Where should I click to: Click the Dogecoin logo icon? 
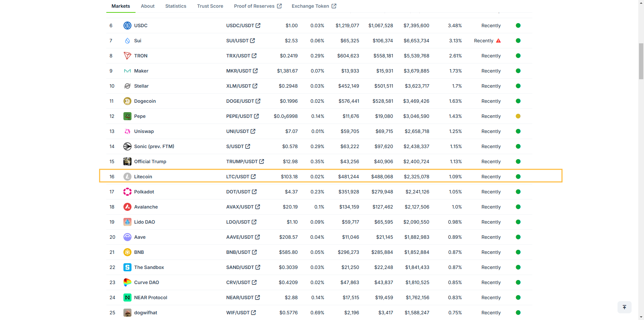point(127,101)
